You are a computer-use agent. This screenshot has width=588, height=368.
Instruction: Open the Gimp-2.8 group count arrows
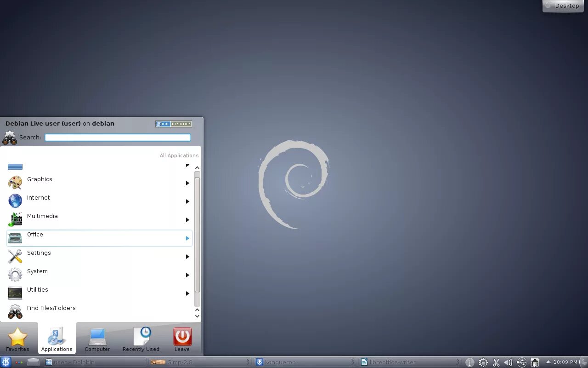[x=248, y=362]
